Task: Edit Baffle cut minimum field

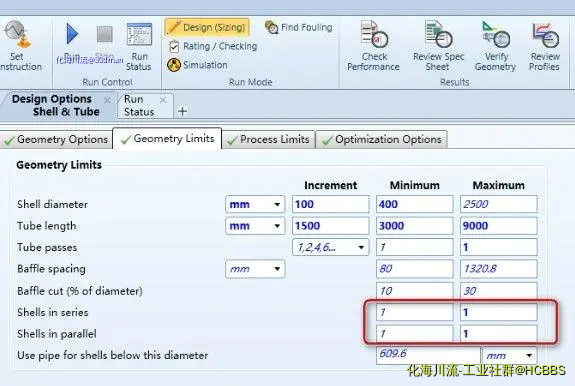Action: point(414,291)
